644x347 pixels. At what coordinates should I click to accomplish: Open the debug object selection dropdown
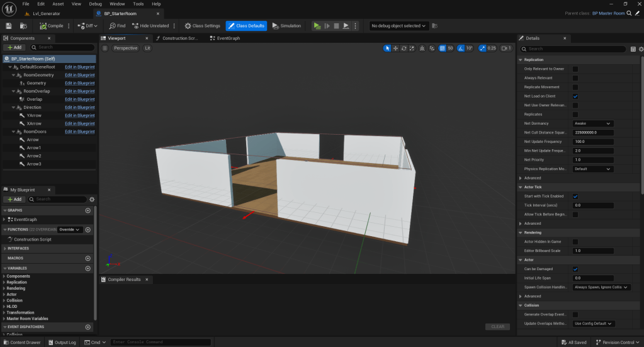click(399, 26)
